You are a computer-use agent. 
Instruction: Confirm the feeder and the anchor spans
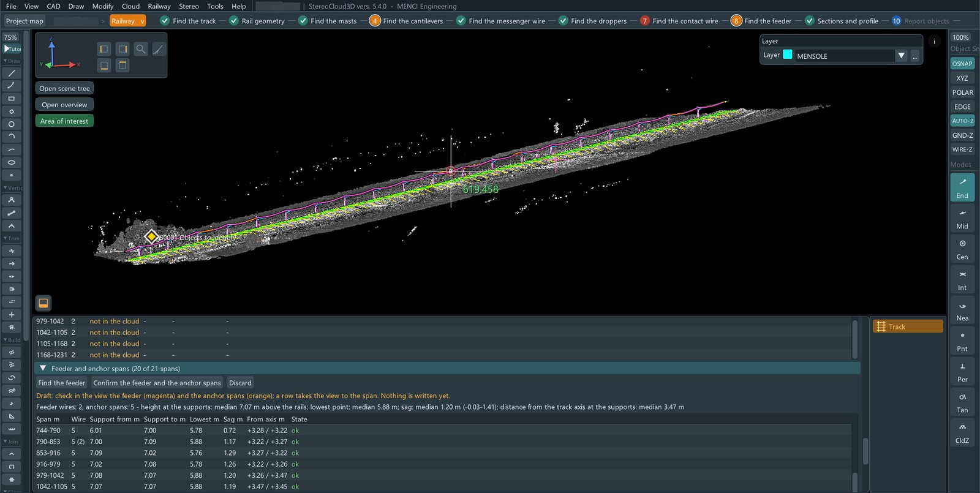(157, 383)
